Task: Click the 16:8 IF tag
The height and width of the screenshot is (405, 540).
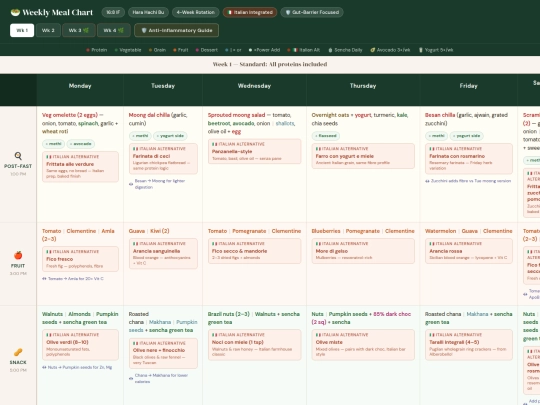Action: coord(113,12)
